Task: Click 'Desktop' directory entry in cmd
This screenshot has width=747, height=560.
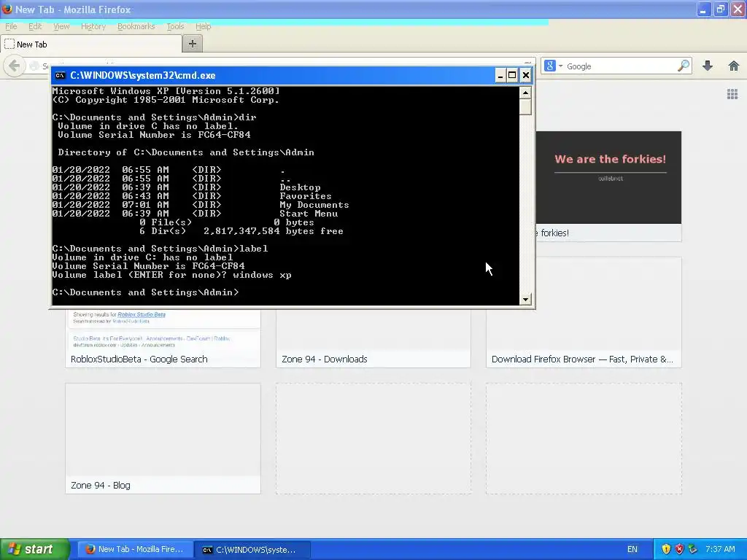Action: pyautogui.click(x=300, y=187)
